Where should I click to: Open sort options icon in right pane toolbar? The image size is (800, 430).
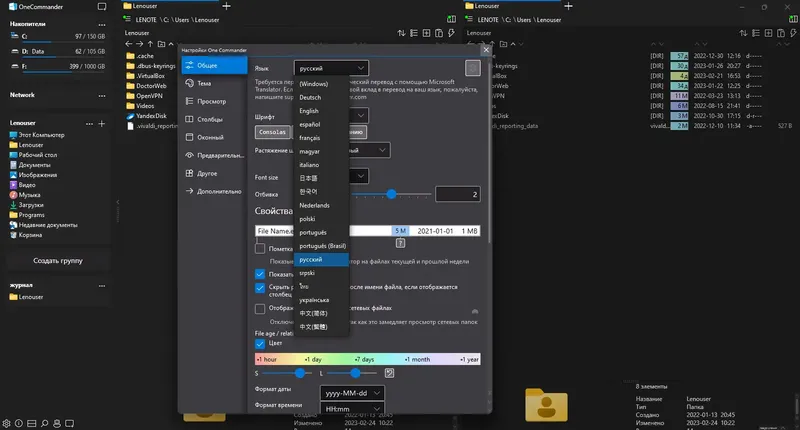click(x=743, y=33)
